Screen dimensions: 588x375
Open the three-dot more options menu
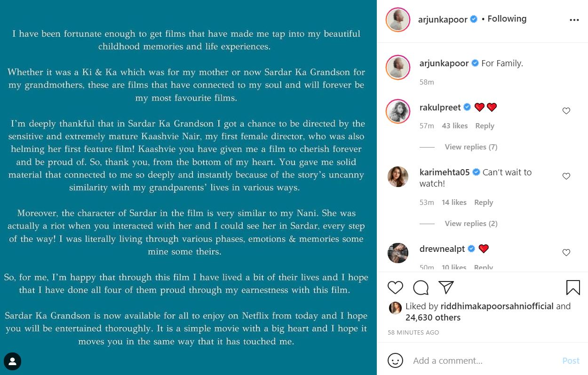click(574, 20)
